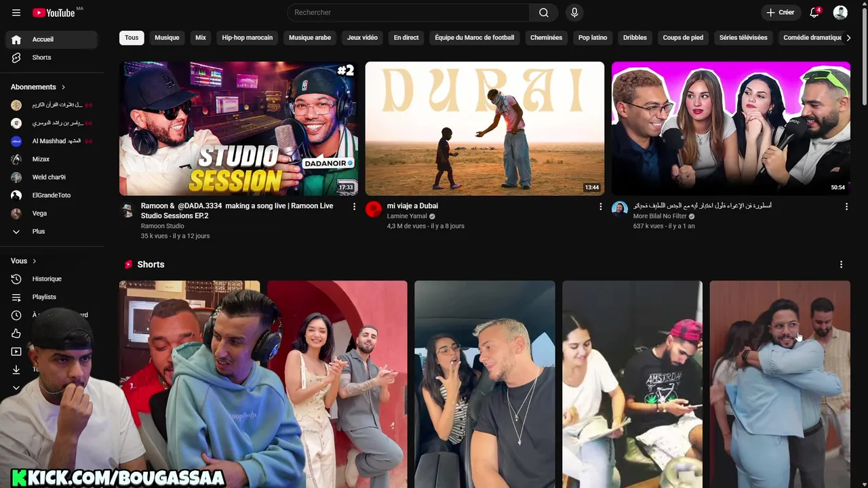Click the YouTube logo

(x=54, y=13)
